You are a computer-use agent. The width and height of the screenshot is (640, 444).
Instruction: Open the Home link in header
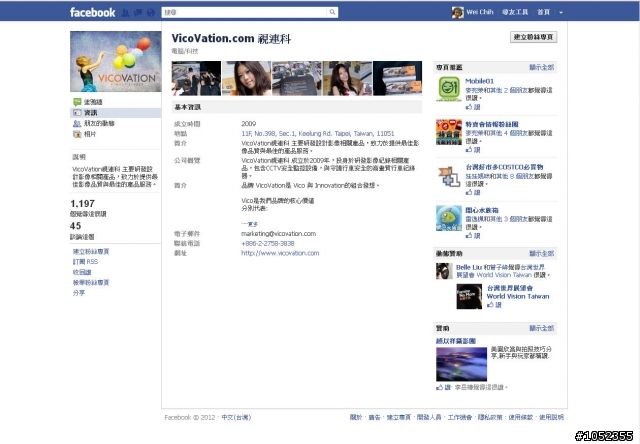coord(543,12)
